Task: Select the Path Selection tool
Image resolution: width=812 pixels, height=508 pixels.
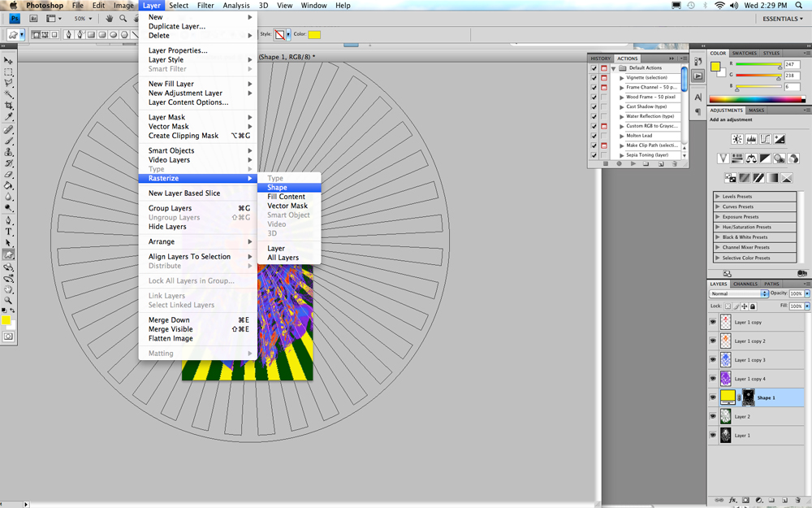Action: [8, 243]
